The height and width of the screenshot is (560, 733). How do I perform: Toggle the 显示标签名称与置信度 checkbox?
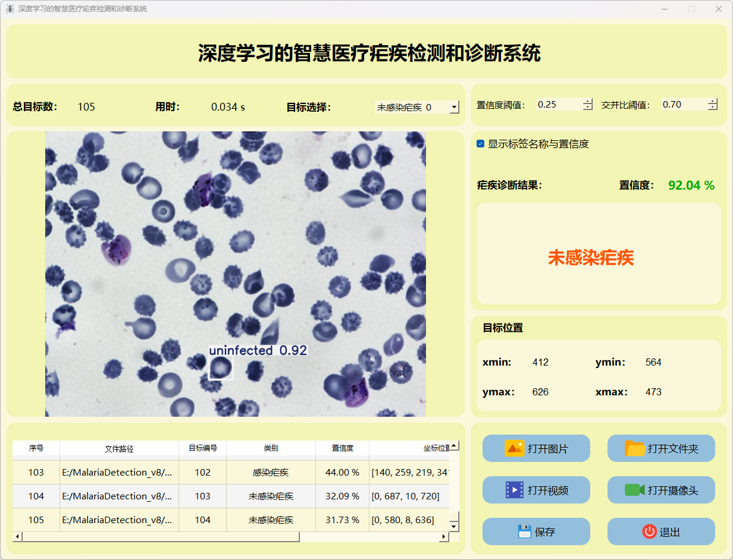481,144
